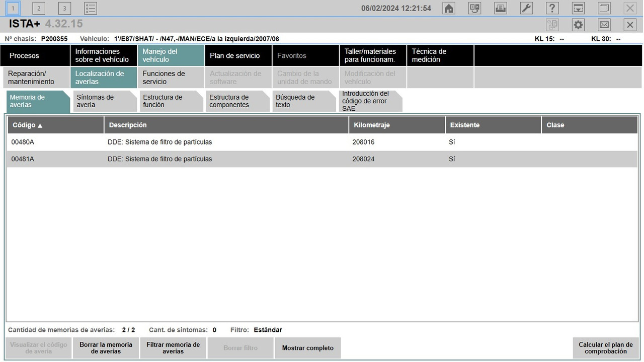Screen dimensions: 644x362
Task: Click the greyed document copy icon
Action: pos(552,25)
